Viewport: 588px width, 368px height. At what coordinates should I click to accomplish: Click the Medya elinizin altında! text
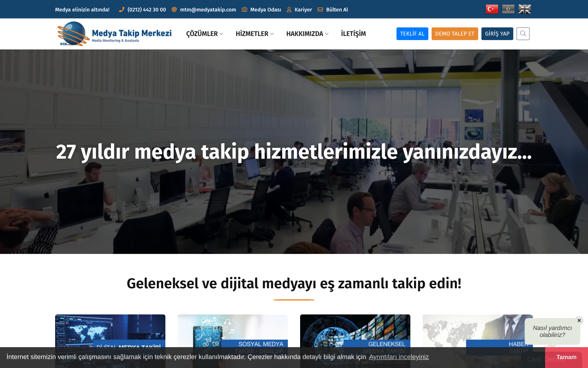coord(82,9)
